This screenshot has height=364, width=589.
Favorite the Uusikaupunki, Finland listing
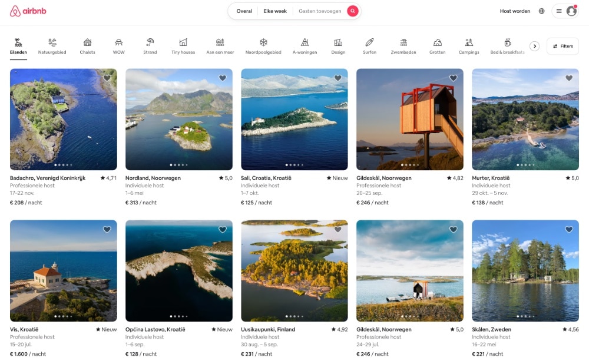coord(337,229)
